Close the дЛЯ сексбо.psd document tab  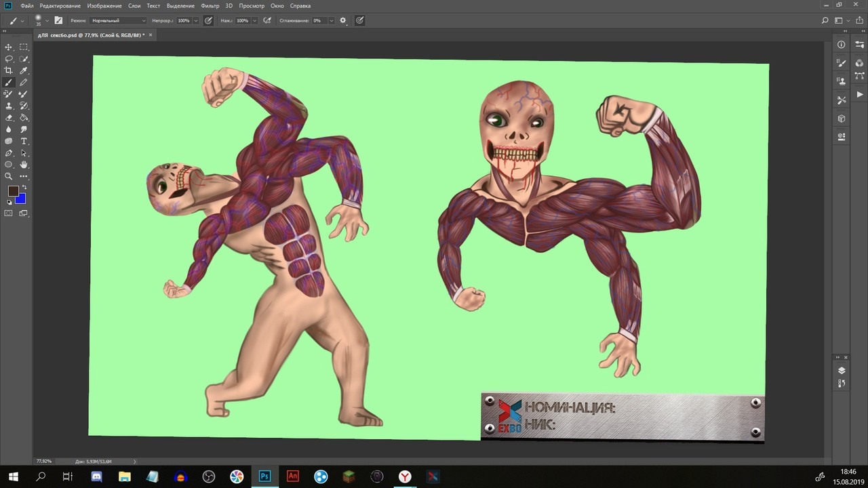[151, 35]
